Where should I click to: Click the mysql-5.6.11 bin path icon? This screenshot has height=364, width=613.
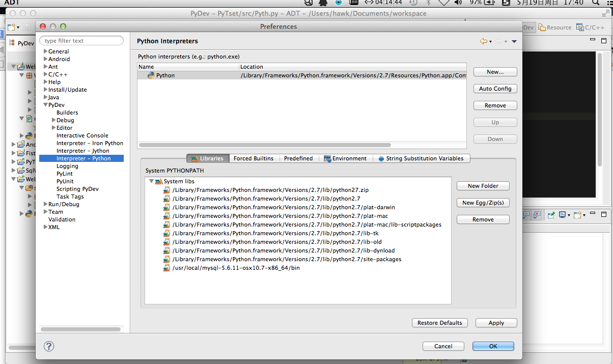(166, 268)
